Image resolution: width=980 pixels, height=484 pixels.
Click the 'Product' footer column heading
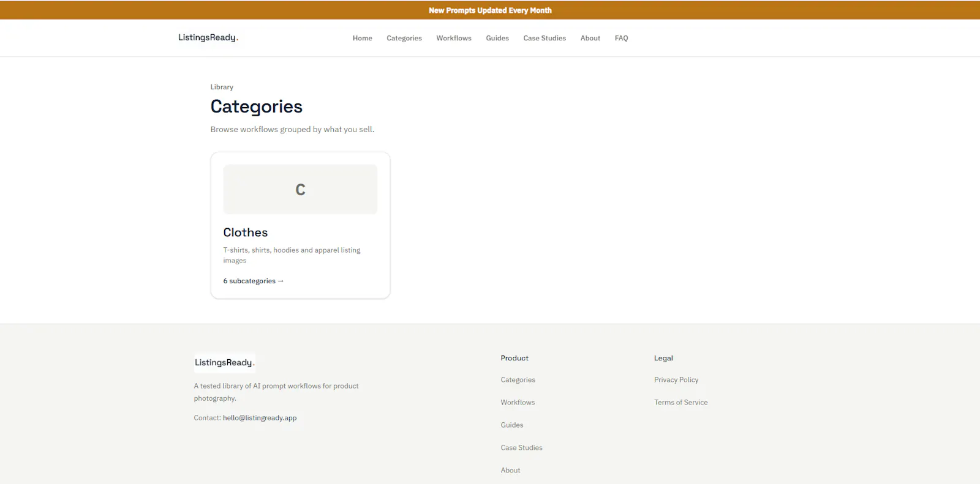(514, 358)
